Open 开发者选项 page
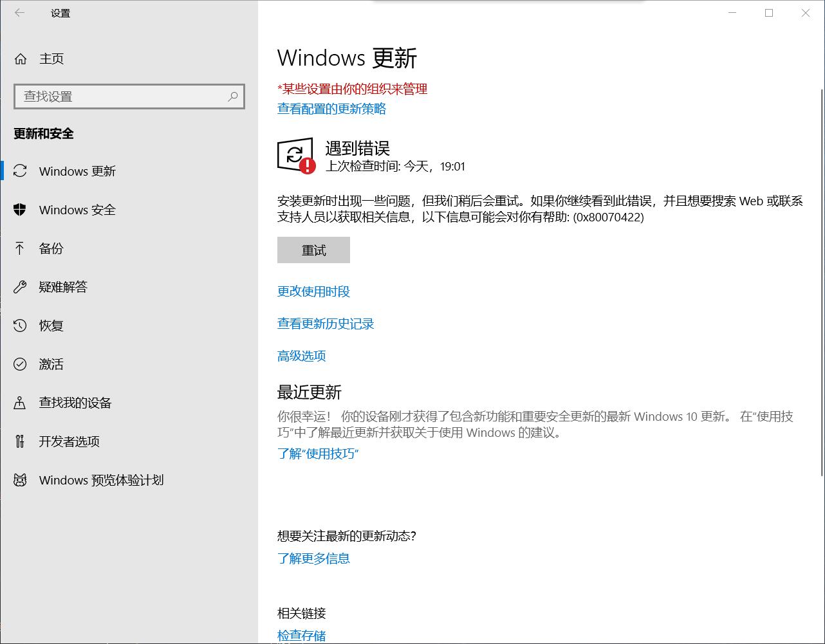 pyautogui.click(x=129, y=441)
